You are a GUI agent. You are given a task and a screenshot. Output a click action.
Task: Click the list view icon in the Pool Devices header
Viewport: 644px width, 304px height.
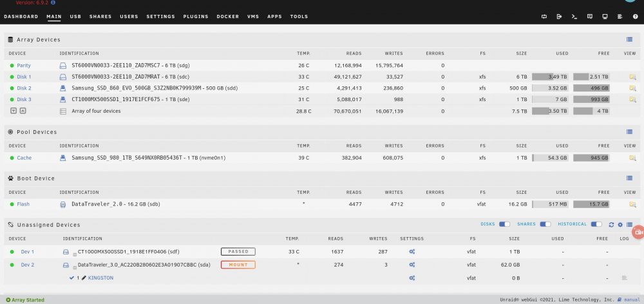[629, 132]
